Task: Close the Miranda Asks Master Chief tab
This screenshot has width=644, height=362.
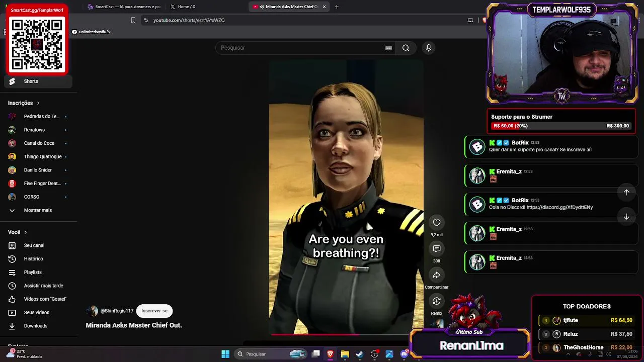Action: point(325,7)
